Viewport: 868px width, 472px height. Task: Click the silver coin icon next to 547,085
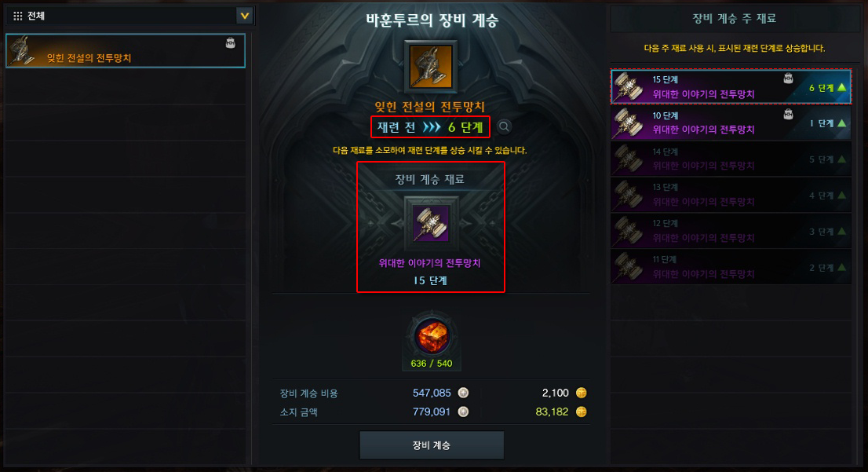click(x=463, y=393)
